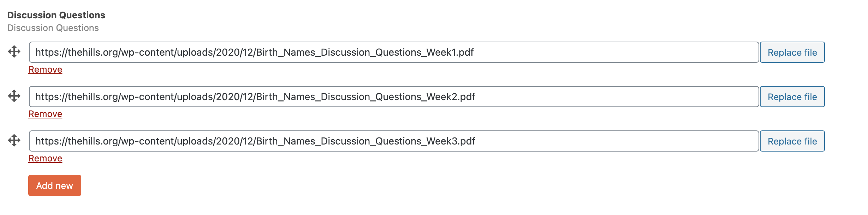This screenshot has height=215, width=868.
Task: Remove the Week1 discussion questions file
Action: pyautogui.click(x=45, y=69)
